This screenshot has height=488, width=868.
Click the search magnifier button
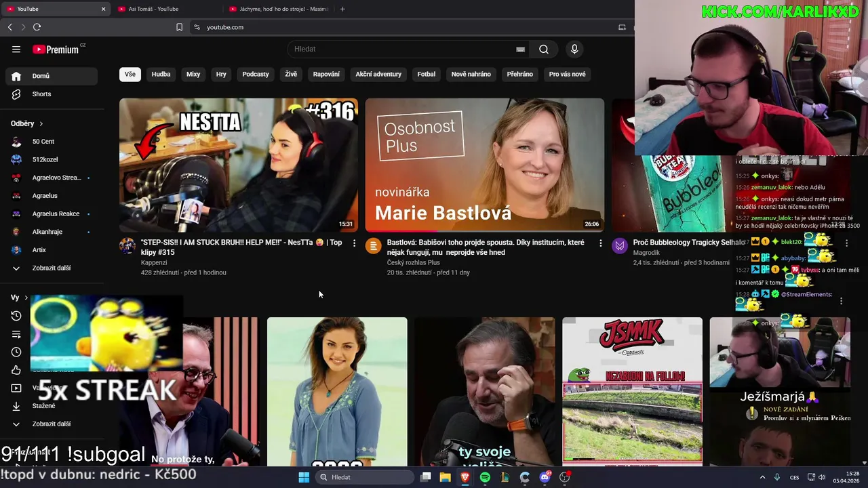tap(544, 49)
